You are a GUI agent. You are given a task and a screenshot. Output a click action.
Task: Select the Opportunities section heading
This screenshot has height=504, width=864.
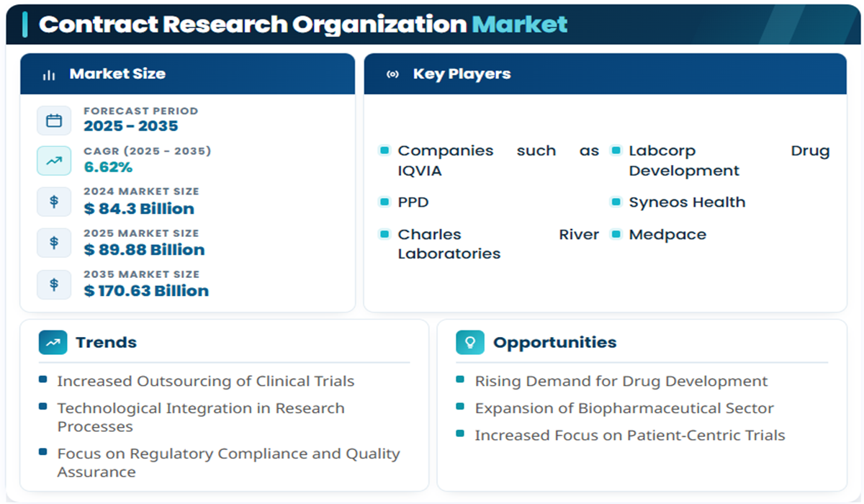point(554,343)
